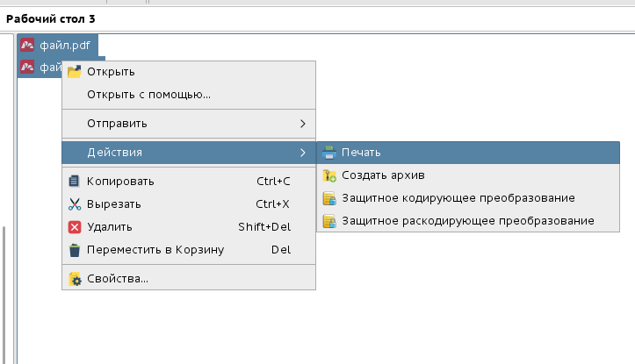The image size is (635, 364).
Task: Click the Копировать copy icon
Action: click(75, 182)
